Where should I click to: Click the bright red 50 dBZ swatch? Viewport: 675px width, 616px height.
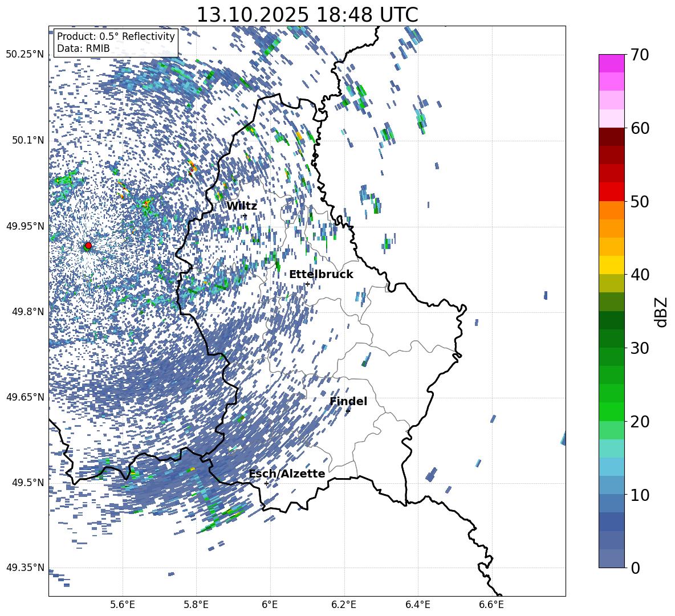[611, 192]
